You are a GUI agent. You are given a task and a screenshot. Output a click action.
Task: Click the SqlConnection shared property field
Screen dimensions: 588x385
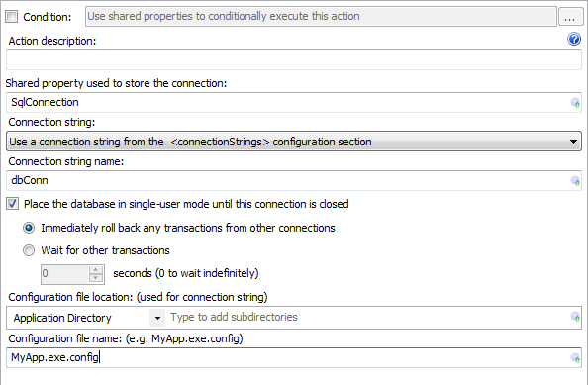tap(289, 102)
